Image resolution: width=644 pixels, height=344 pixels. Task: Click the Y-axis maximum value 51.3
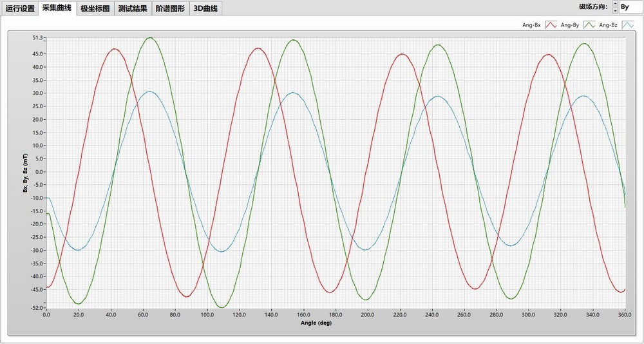tap(37, 38)
